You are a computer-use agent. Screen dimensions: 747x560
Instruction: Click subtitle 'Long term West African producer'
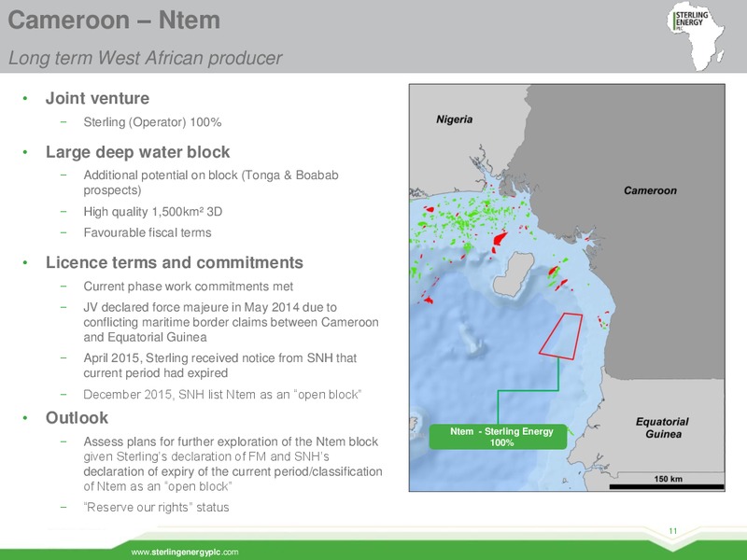[146, 58]
